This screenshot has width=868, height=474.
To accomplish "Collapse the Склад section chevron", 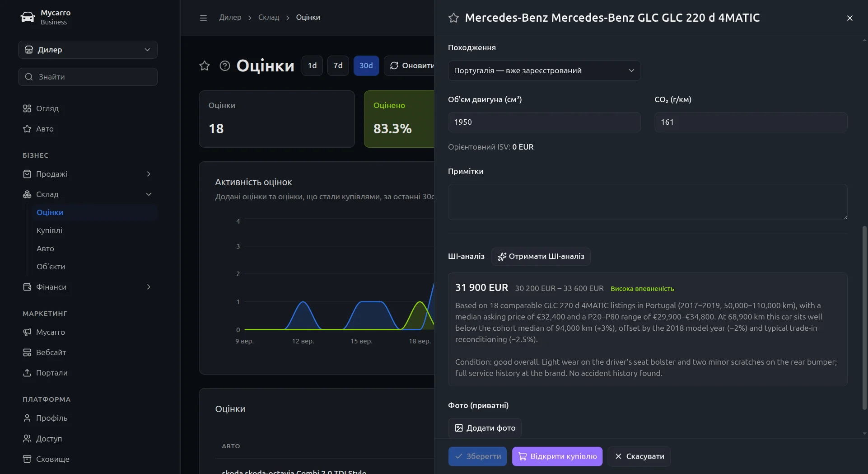I will point(149,194).
